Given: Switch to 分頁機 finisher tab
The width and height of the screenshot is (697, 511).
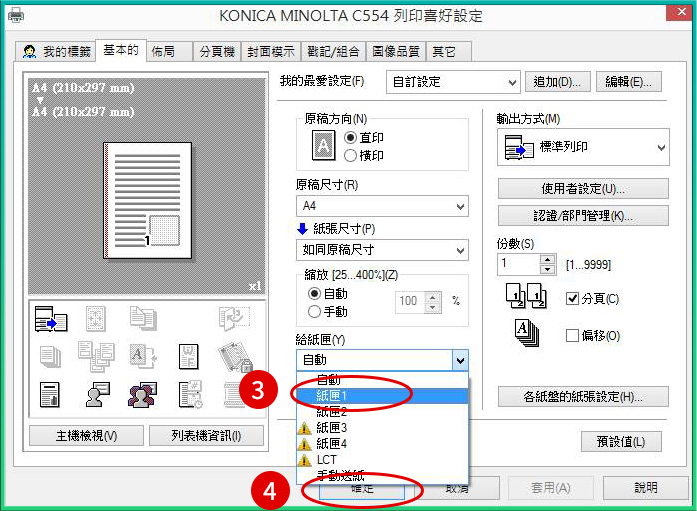Looking at the screenshot, I should [217, 52].
